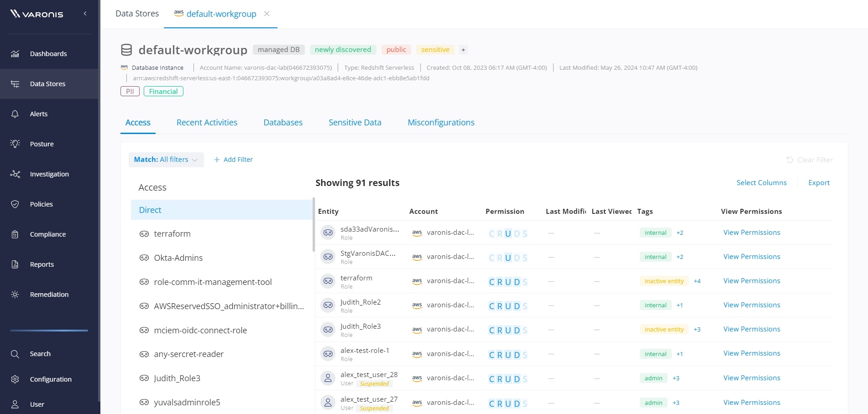
Task: View Permissions for the terraform role
Action: coord(752,280)
